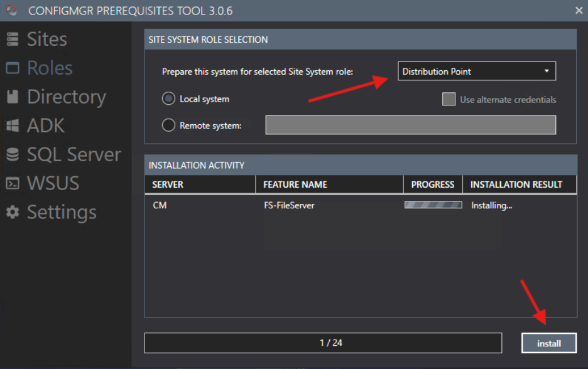Screen dimensions: 588x369
Task: Enable Use alternate credentials
Action: (449, 99)
